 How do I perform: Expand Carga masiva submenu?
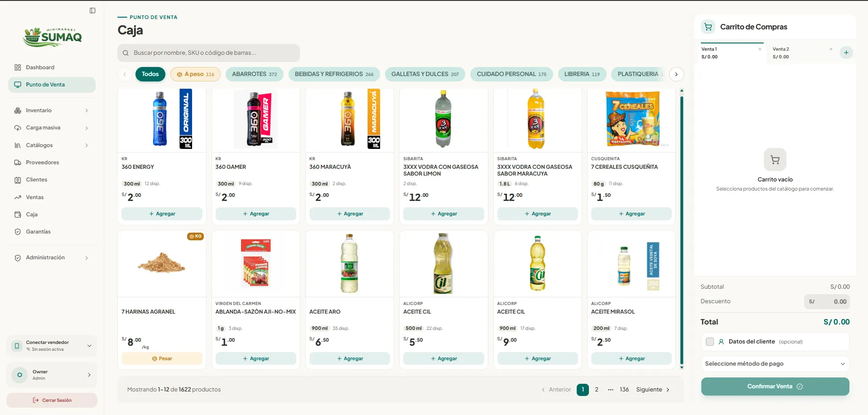click(x=52, y=128)
